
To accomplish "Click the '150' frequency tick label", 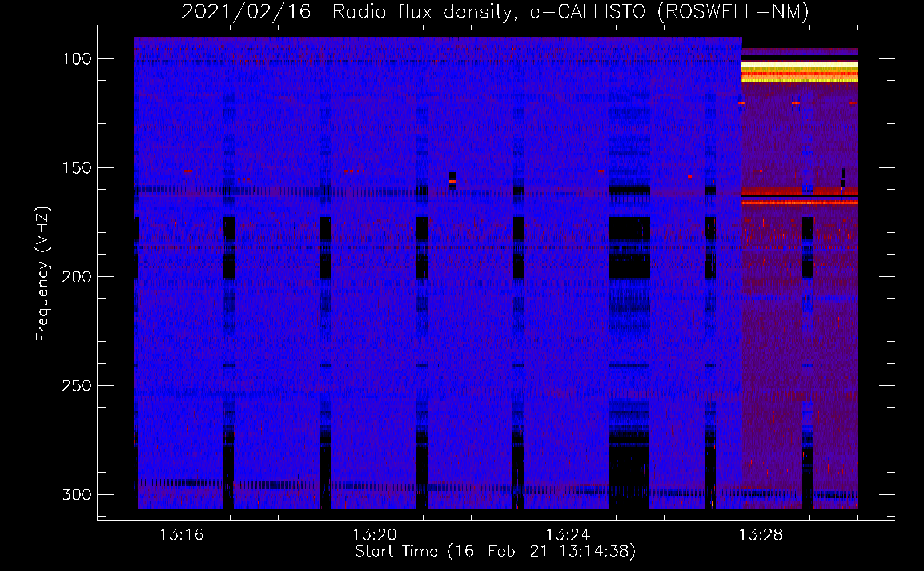I will click(76, 168).
